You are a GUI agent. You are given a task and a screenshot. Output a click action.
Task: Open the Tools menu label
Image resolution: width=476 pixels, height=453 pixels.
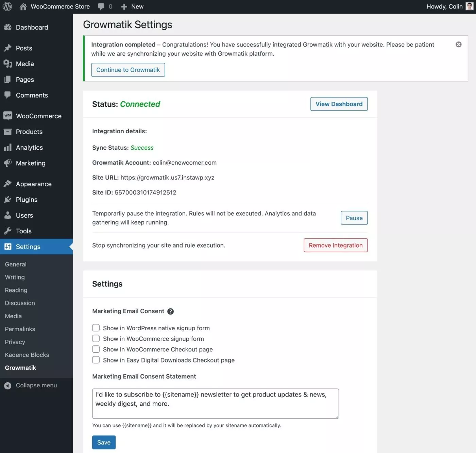(x=24, y=231)
